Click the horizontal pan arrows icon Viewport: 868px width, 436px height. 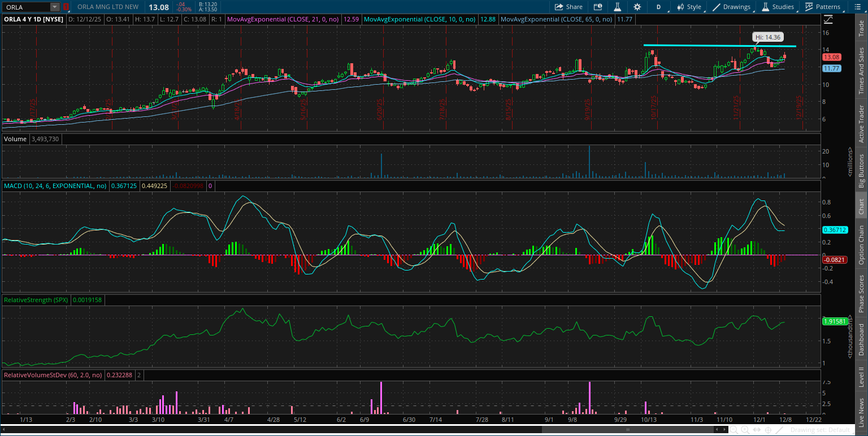[x=757, y=430]
